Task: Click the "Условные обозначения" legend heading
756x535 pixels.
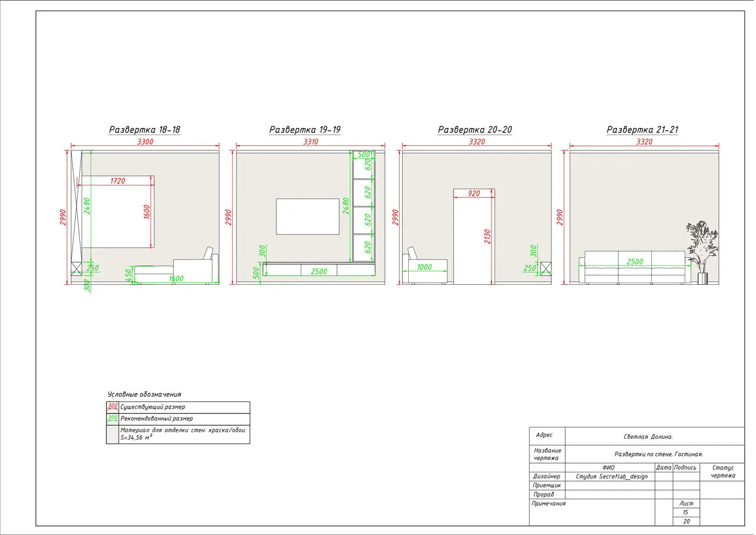Action: pyautogui.click(x=144, y=394)
